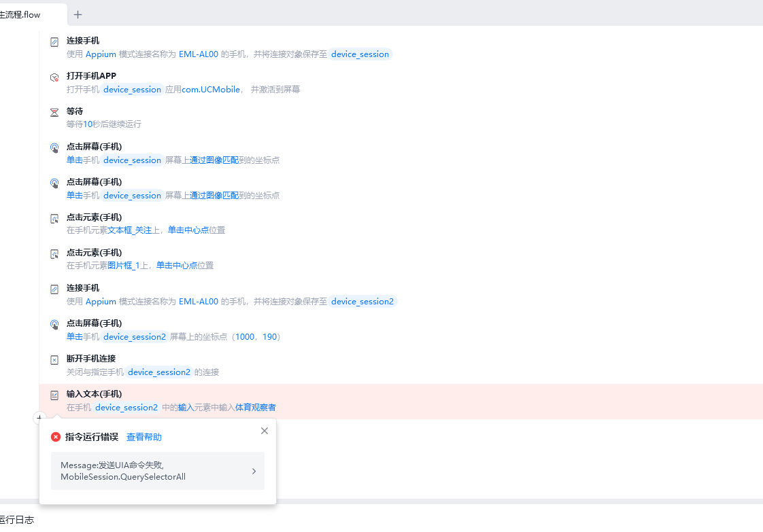Click the 10 seconds wait value
Viewport: 763px width, 532px height.
point(88,124)
